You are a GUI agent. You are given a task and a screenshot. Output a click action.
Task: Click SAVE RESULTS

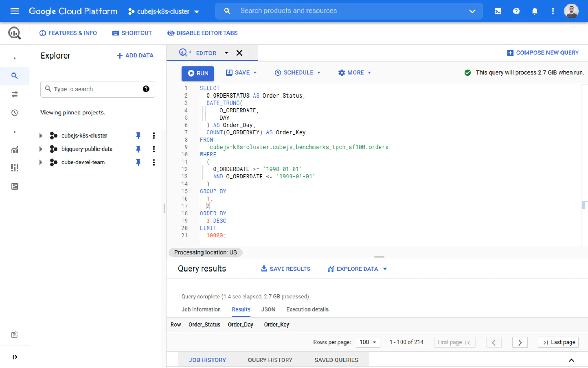pyautogui.click(x=286, y=269)
